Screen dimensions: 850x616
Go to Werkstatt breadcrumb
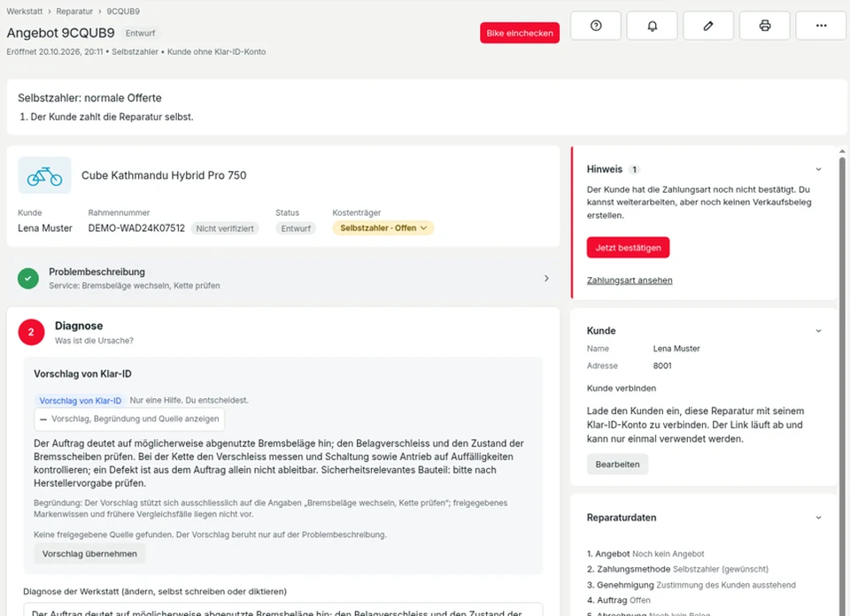[25, 12]
